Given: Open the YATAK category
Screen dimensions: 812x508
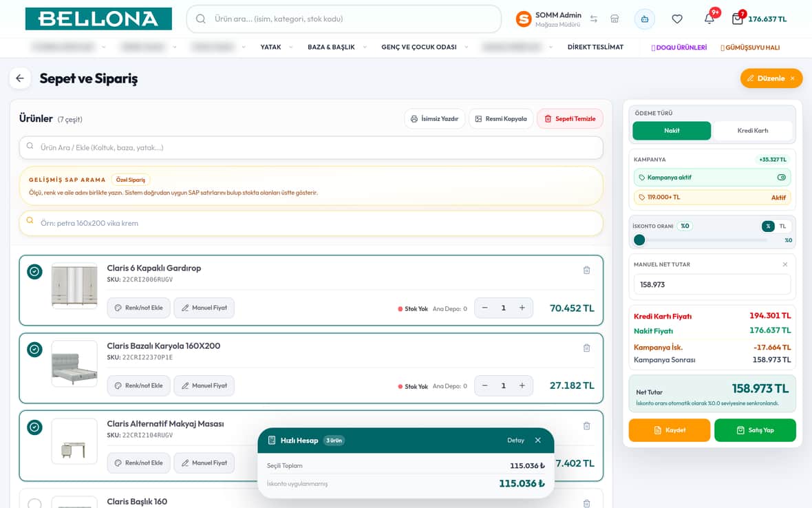Looking at the screenshot, I should [270, 47].
